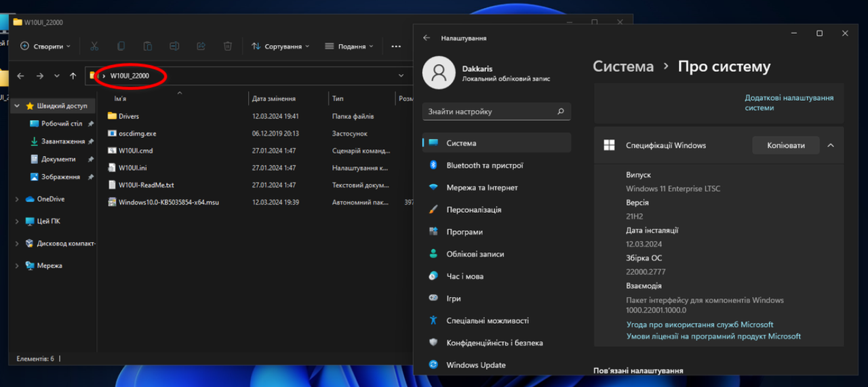The image size is (868, 387).
Task: Click the Dakkaris account avatar
Action: click(439, 73)
